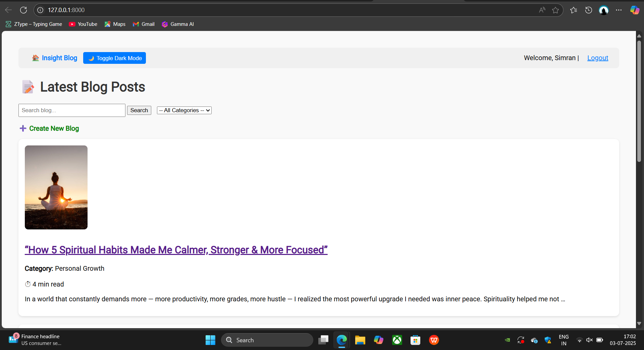
Task: Open the meditation sunset post thumbnail
Action: point(56,187)
